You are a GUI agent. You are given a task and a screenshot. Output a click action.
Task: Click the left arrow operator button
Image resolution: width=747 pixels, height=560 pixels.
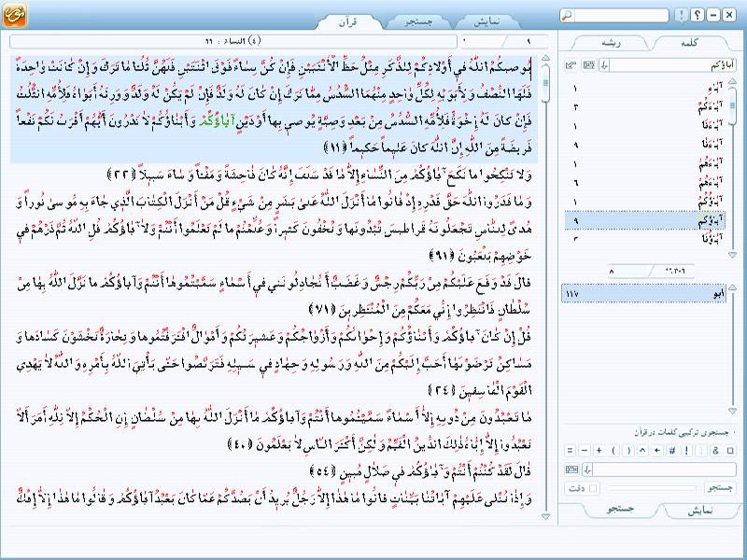click(657, 450)
